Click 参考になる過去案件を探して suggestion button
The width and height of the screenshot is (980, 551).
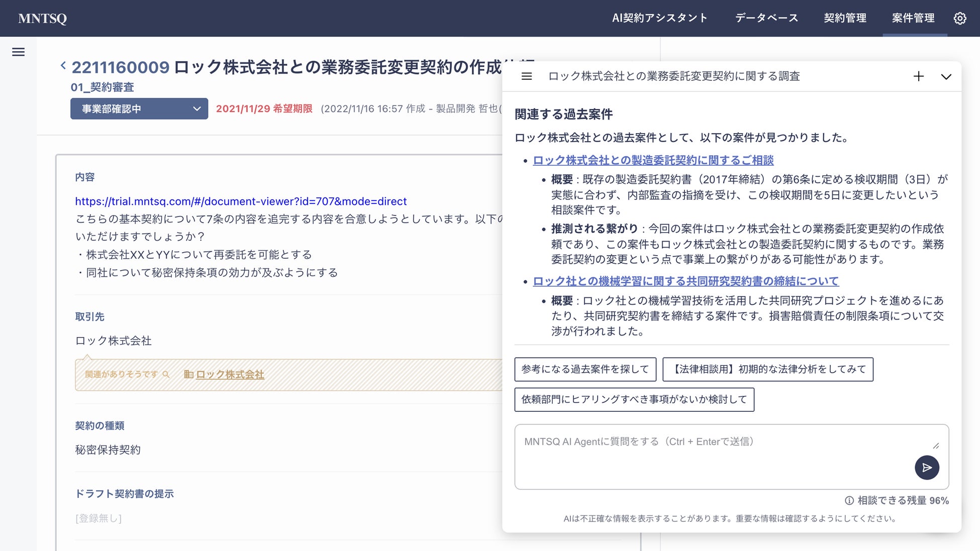[x=585, y=369]
